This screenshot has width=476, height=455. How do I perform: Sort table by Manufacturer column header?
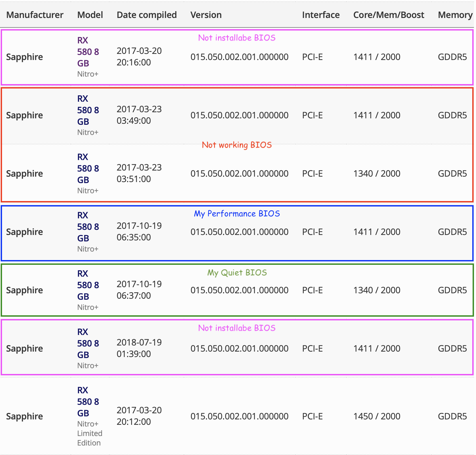pos(35,15)
